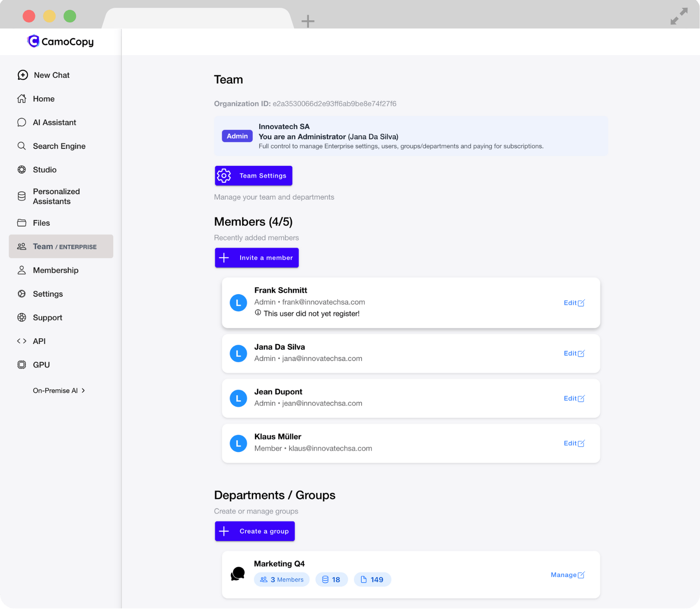Image resolution: width=700 pixels, height=616 pixels.
Task: Manage the Marketing Q4 group
Action: [567, 575]
